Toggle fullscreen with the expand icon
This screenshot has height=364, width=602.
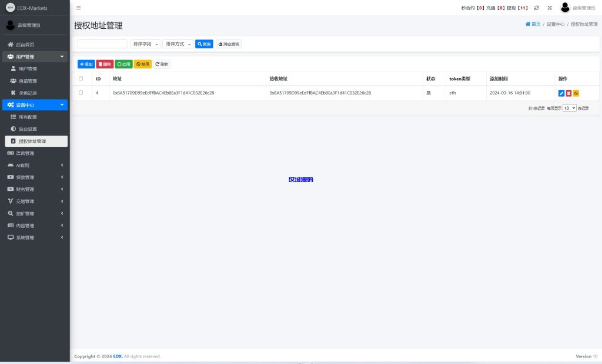(550, 8)
